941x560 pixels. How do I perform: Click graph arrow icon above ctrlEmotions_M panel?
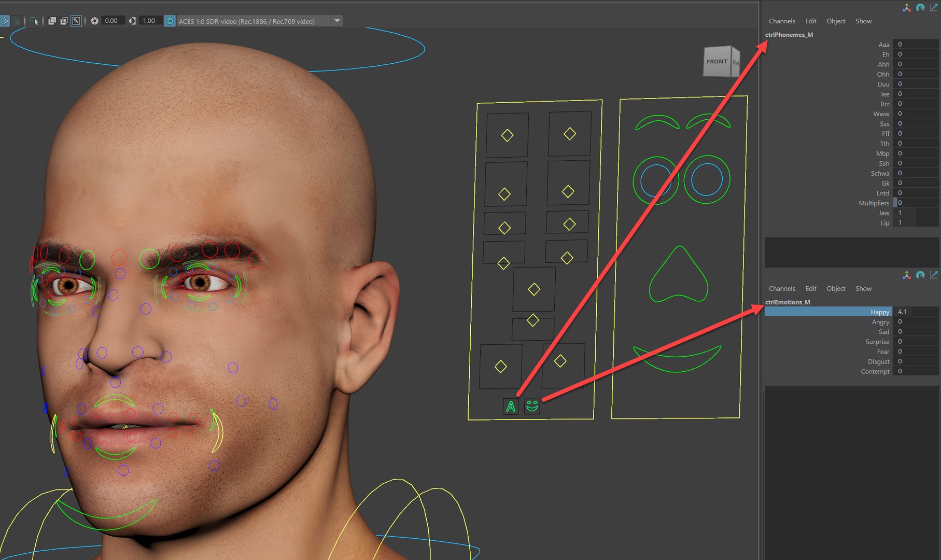934,275
